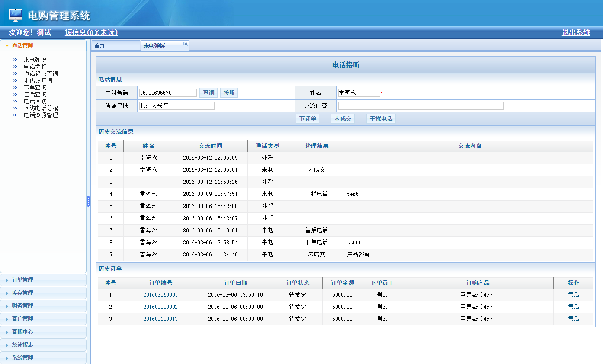Click arrow icon beside 电话回访
This screenshot has width=603, height=364.
click(15, 101)
